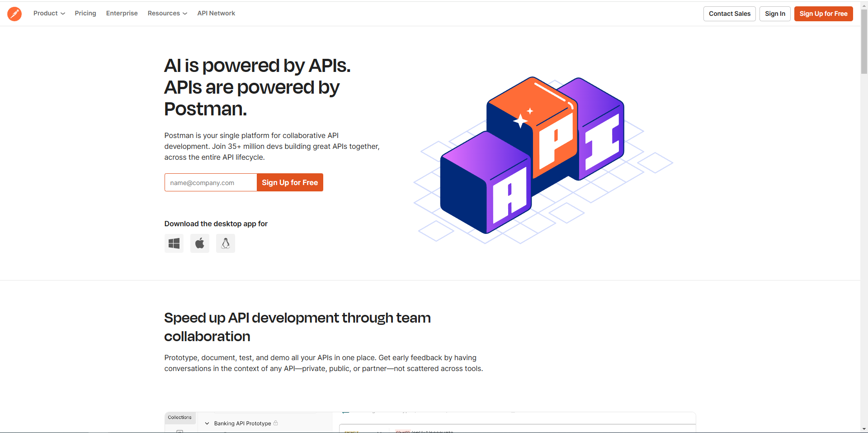Download the Windows desktop app
The image size is (868, 433).
174,243
